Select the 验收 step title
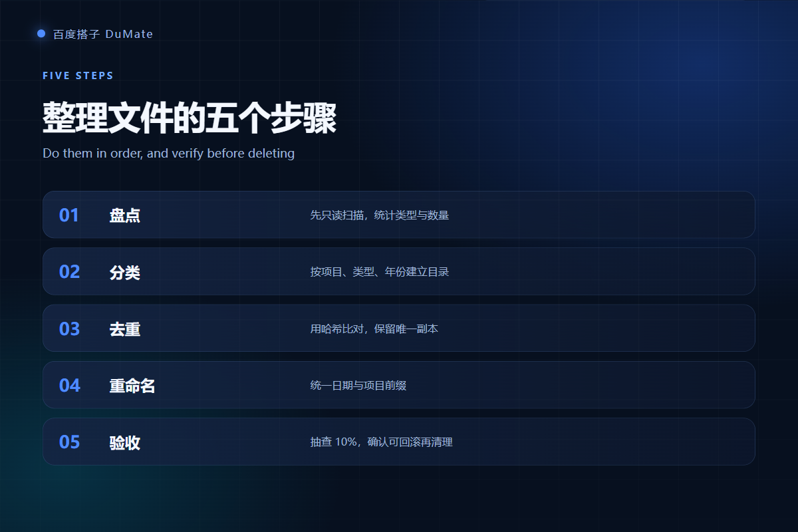 tap(125, 442)
